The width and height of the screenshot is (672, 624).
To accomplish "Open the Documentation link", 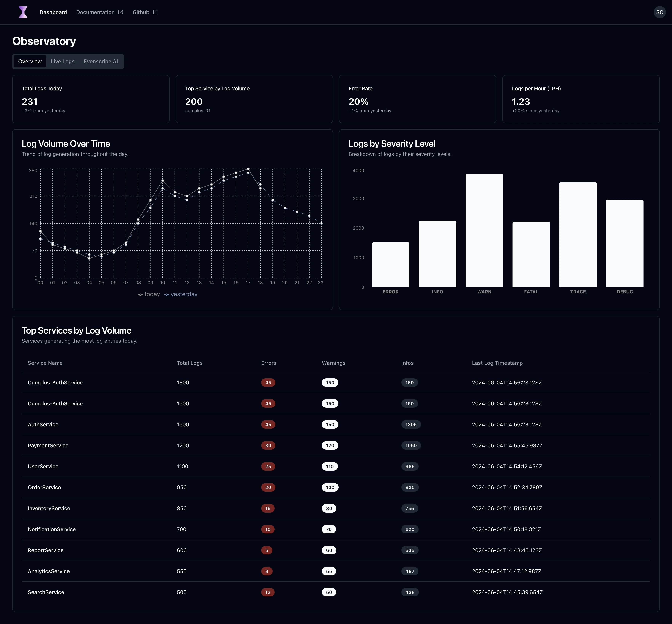I will point(95,12).
